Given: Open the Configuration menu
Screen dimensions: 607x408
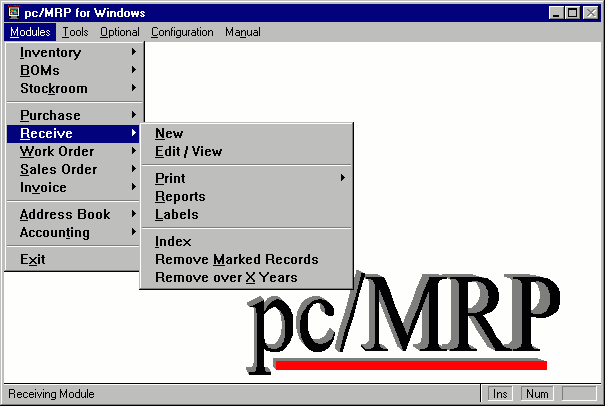Looking at the screenshot, I should click(182, 32).
